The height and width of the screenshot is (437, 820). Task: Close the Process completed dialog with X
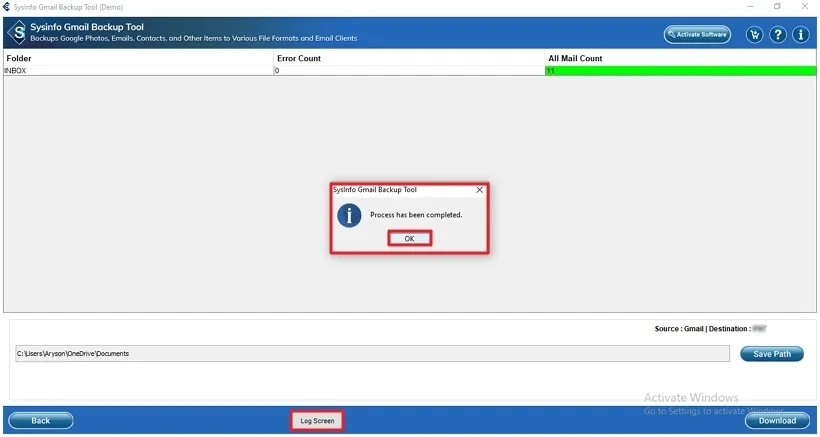point(480,190)
